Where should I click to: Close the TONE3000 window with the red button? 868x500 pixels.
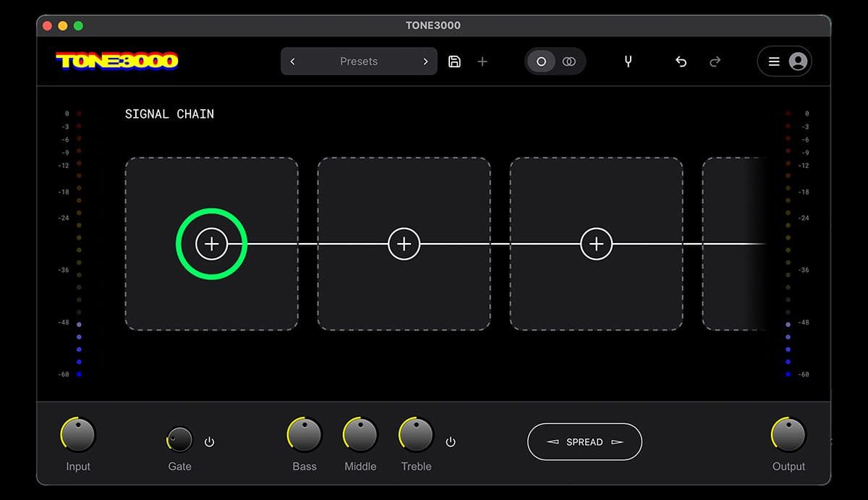click(x=47, y=25)
